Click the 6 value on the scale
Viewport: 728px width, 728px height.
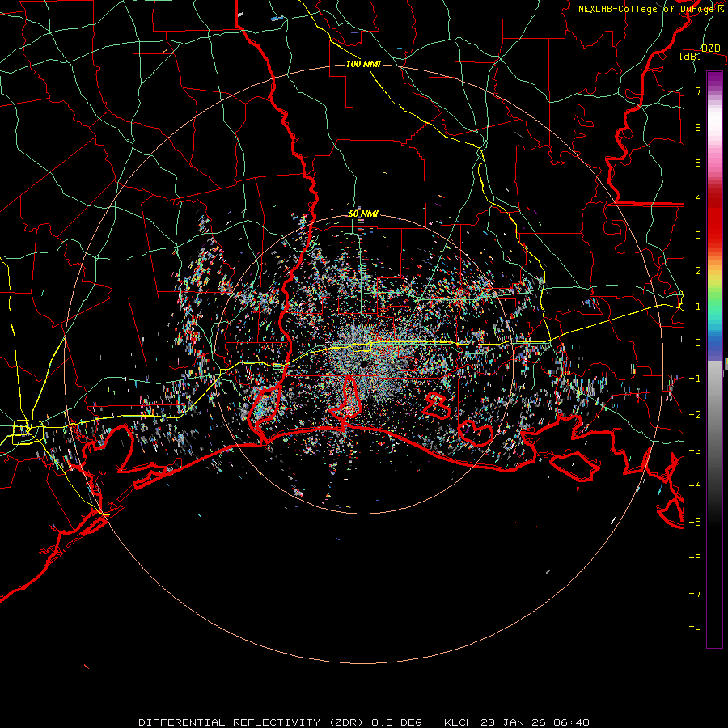point(698,127)
